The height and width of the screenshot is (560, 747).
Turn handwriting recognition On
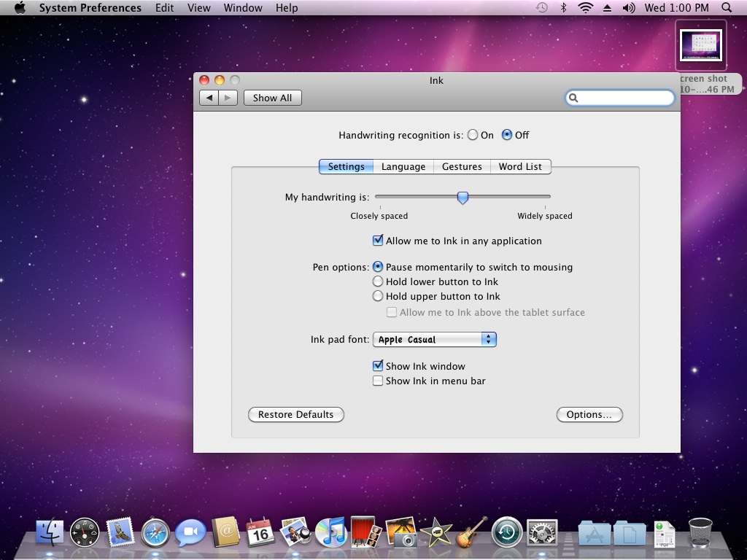pos(473,135)
